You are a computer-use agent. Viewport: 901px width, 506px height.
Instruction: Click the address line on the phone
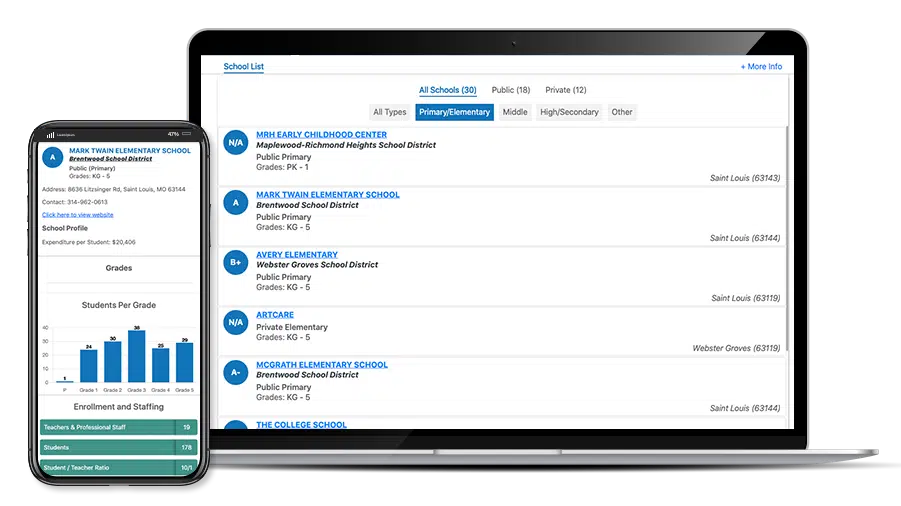coord(114,190)
